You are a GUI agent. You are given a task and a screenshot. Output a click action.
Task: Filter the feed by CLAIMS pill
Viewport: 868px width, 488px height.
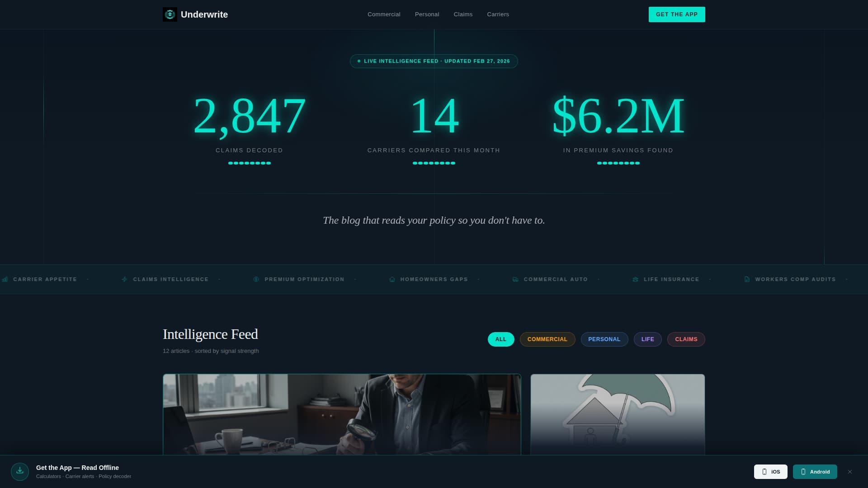point(686,339)
